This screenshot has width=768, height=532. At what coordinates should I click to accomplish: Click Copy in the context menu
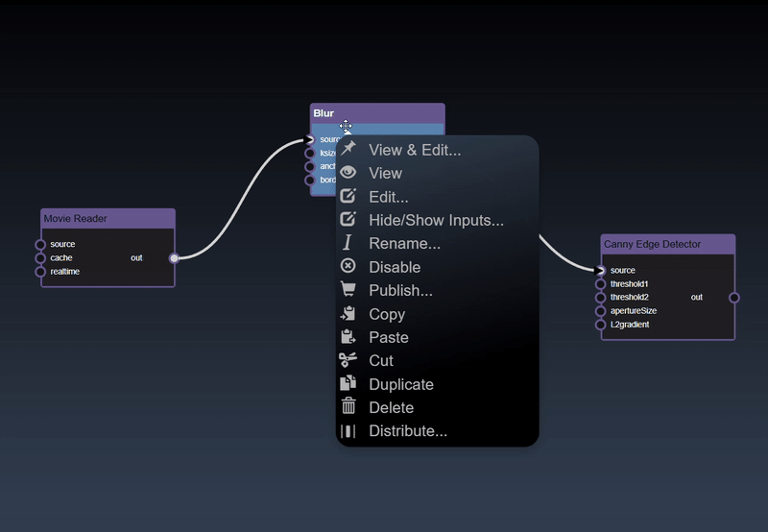(387, 314)
